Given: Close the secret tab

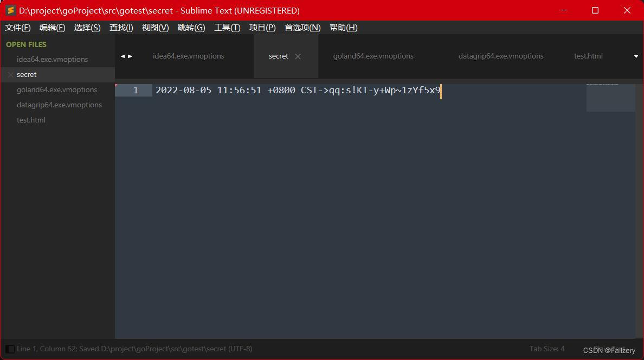Looking at the screenshot, I should [x=298, y=57].
